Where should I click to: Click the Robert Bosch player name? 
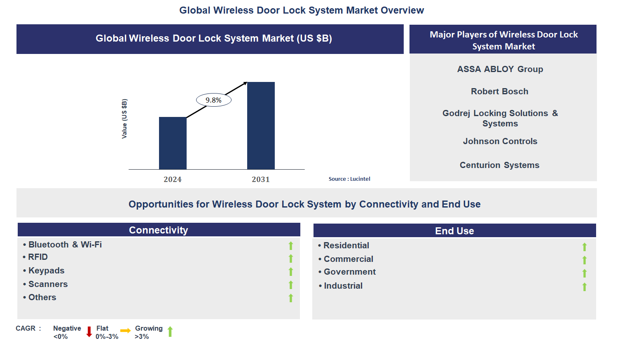tap(499, 91)
